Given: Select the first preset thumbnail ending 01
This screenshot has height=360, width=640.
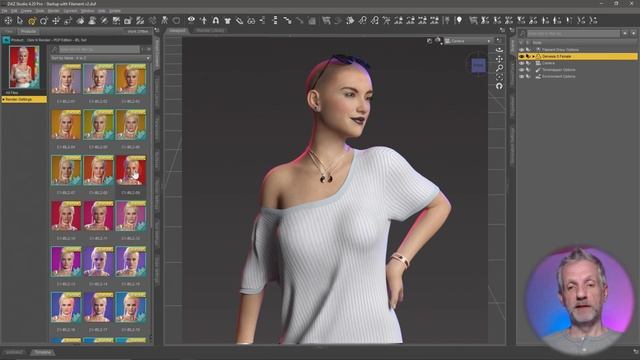Looking at the screenshot, I should [x=66, y=79].
